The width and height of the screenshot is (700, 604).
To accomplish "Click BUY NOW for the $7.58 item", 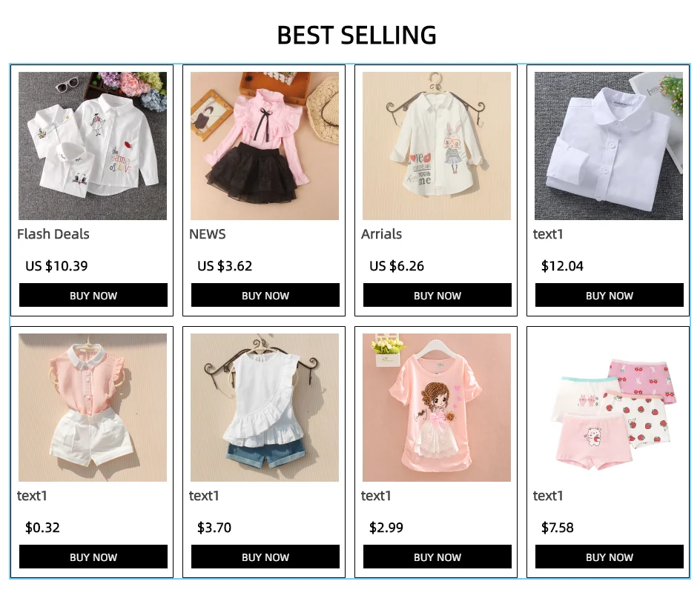I will click(610, 557).
